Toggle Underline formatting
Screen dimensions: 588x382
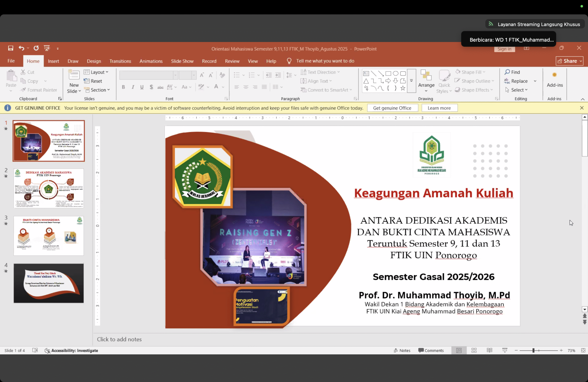click(142, 87)
